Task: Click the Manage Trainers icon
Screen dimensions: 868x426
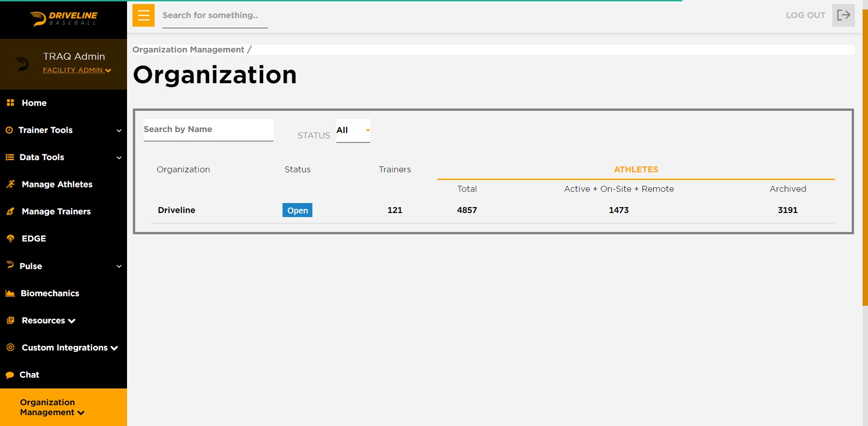Action: tap(10, 211)
